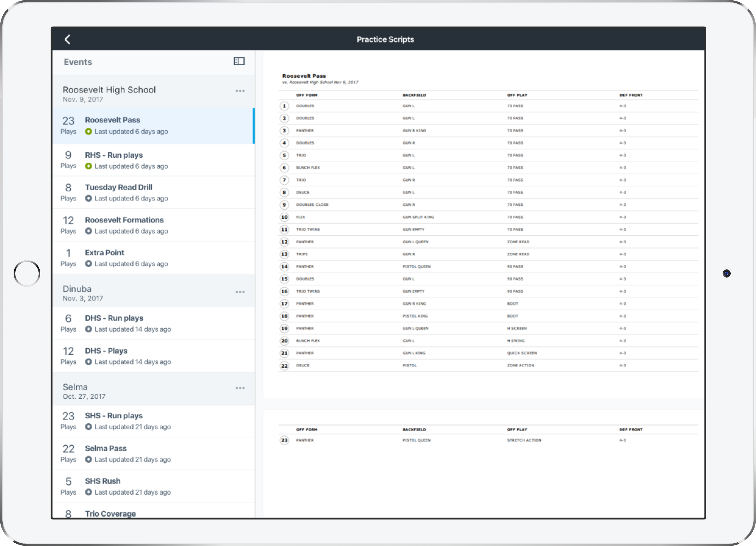This screenshot has width=756, height=546.
Task: Click status icon on Selma Pass
Action: coord(88,460)
